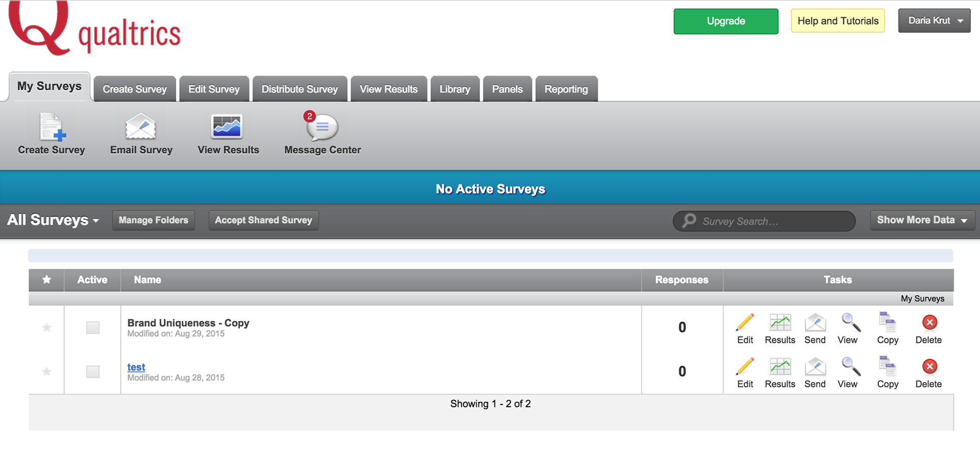Screen dimensions: 980x450
Task: Click the My Surveys folder label
Action: 922,298
